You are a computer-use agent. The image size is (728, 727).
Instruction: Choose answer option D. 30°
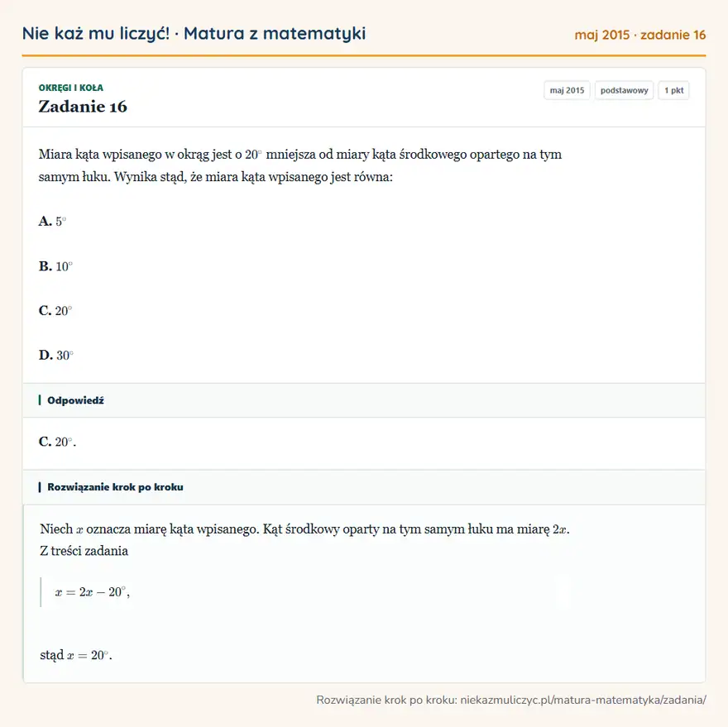point(56,355)
